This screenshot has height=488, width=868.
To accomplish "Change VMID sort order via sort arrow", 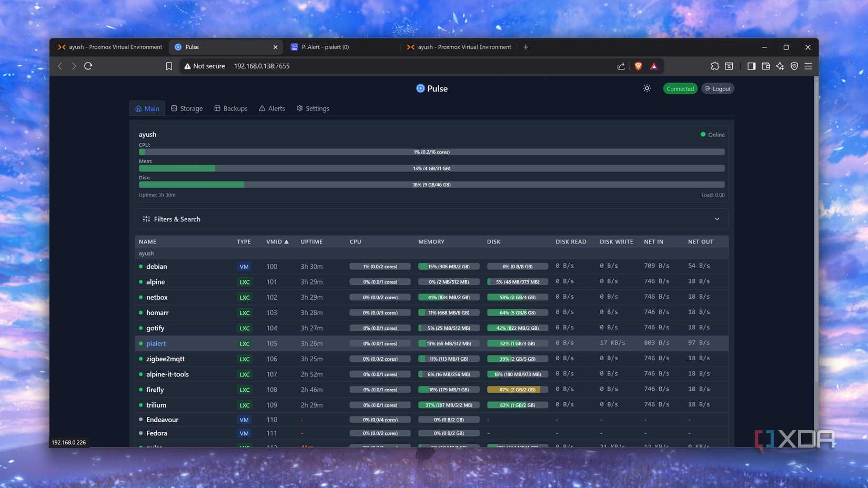I will click(x=286, y=241).
